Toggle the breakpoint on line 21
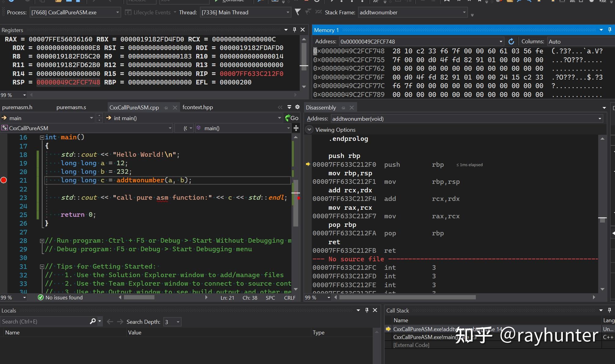The width and height of the screenshot is (615, 364). pos(4,180)
